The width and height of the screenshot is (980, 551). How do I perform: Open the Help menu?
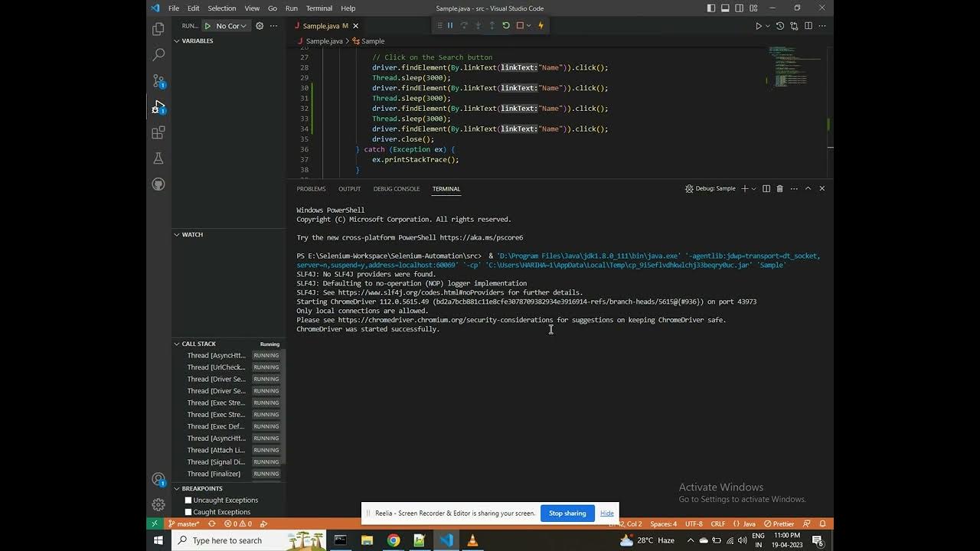(x=348, y=8)
